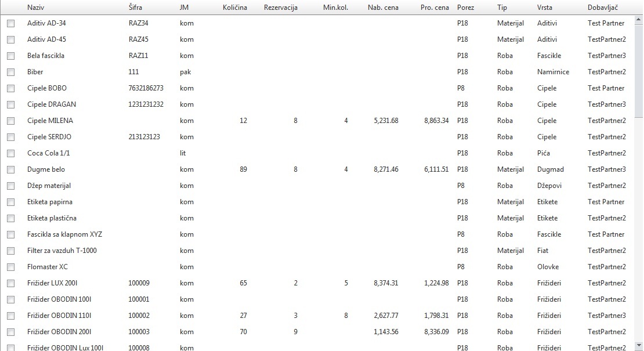Sort by Pro. cena column header

tap(435, 8)
